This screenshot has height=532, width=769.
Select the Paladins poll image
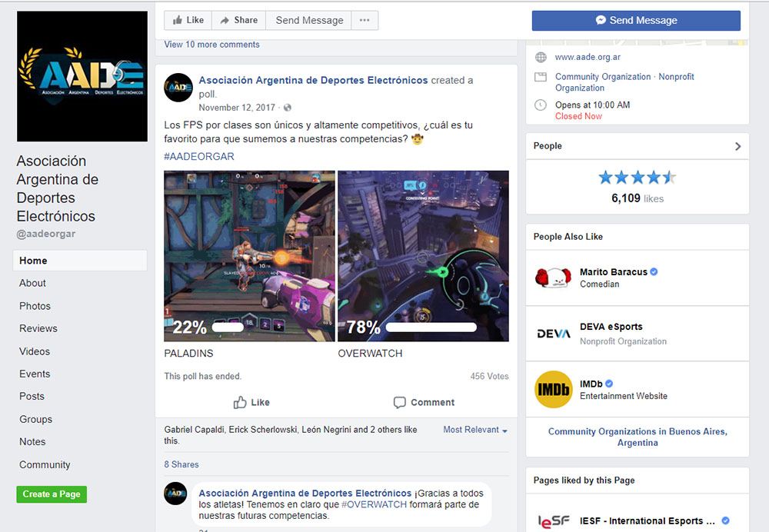(250, 256)
